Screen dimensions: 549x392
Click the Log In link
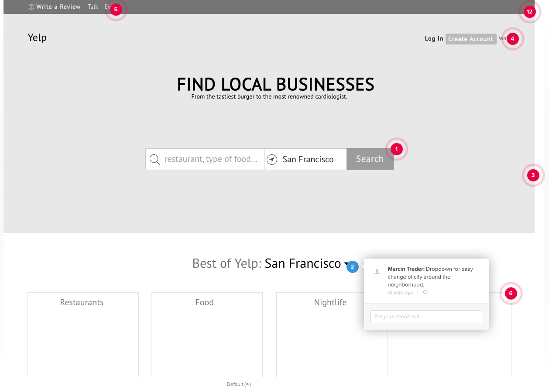tap(434, 39)
